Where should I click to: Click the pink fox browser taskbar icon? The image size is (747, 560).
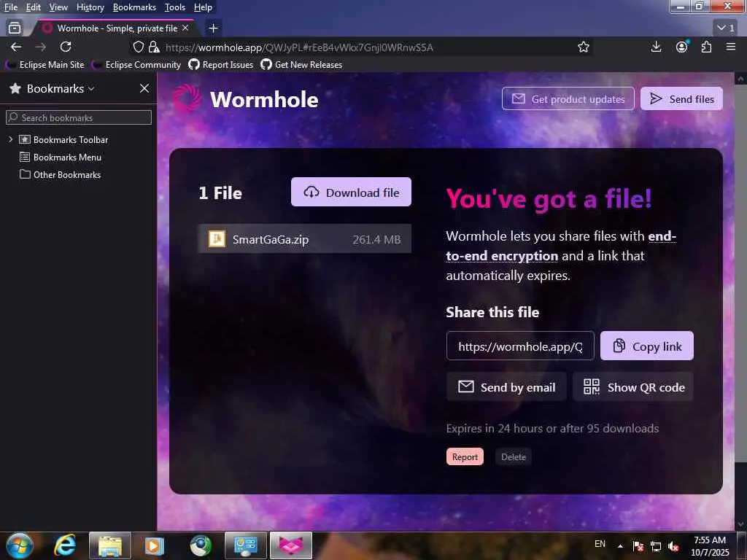pos(291,545)
